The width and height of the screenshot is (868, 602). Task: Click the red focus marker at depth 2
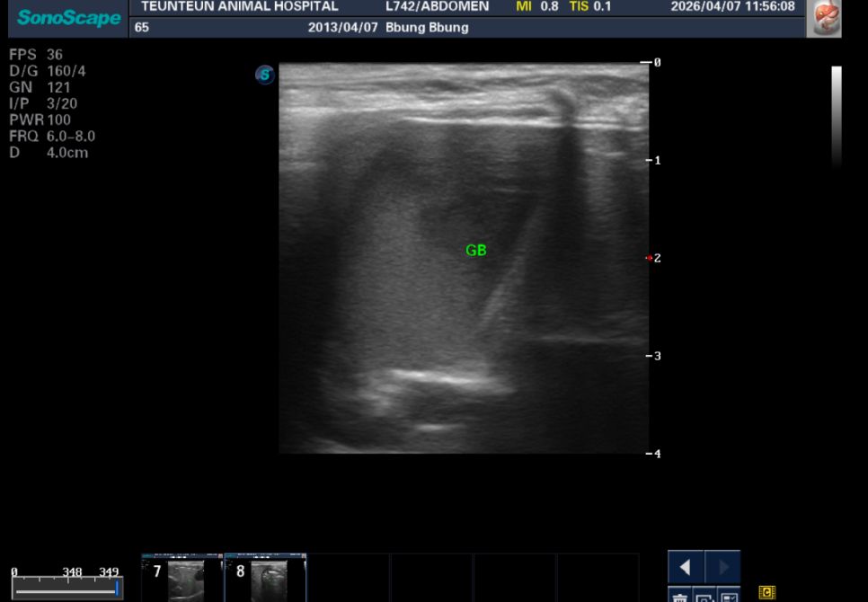pos(650,258)
